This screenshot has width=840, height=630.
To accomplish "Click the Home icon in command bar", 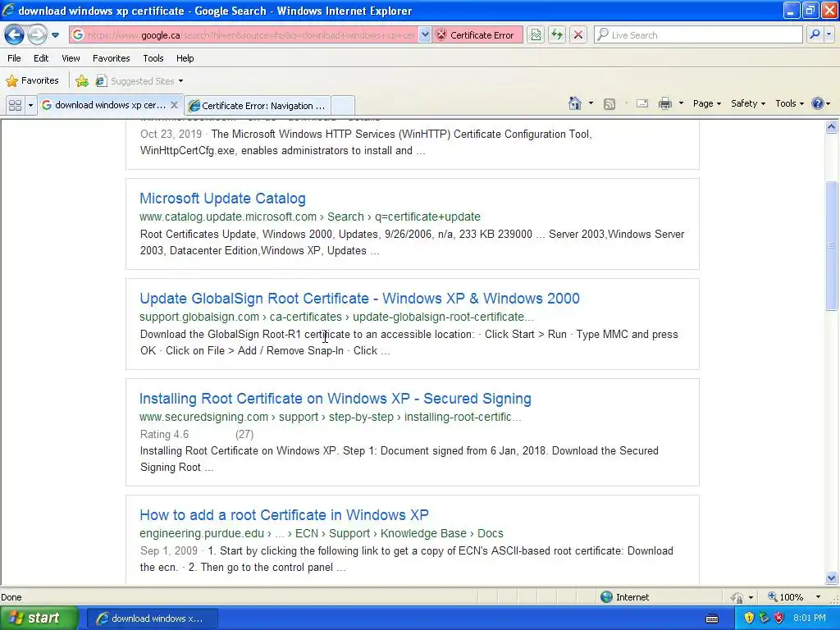I will tap(575, 103).
